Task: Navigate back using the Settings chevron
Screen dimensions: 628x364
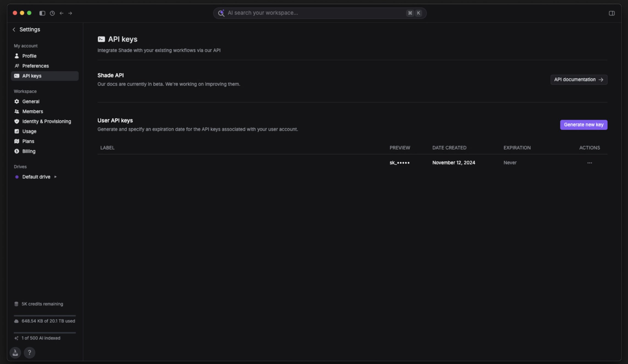Action: click(14, 29)
